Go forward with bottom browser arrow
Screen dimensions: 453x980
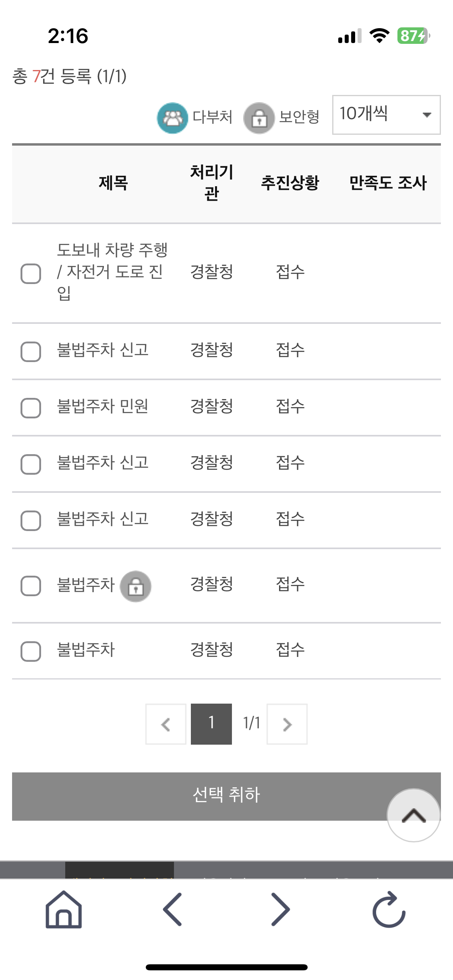tap(280, 910)
